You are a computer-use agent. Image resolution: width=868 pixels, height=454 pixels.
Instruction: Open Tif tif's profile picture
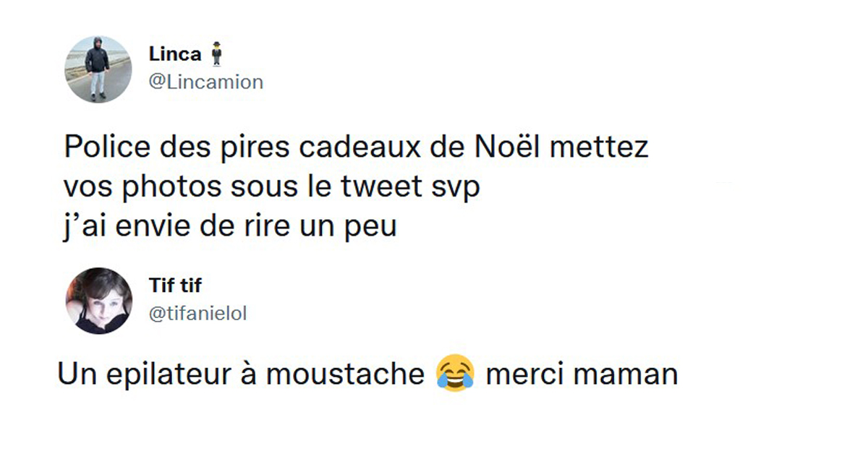pos(98,301)
